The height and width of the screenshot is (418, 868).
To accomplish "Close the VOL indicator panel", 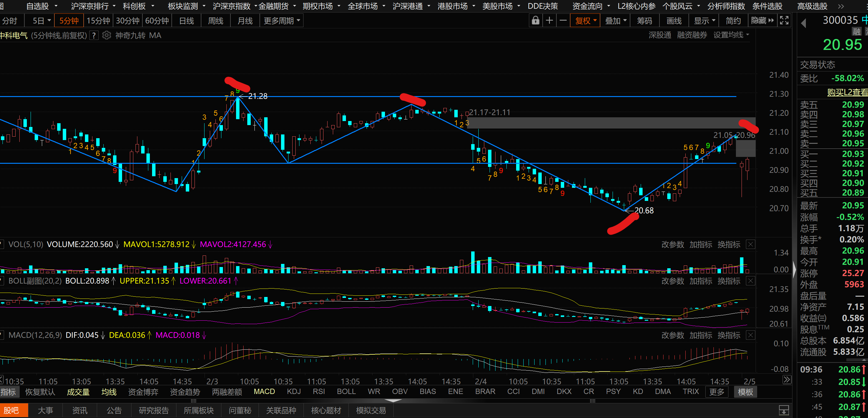I will pos(750,244).
